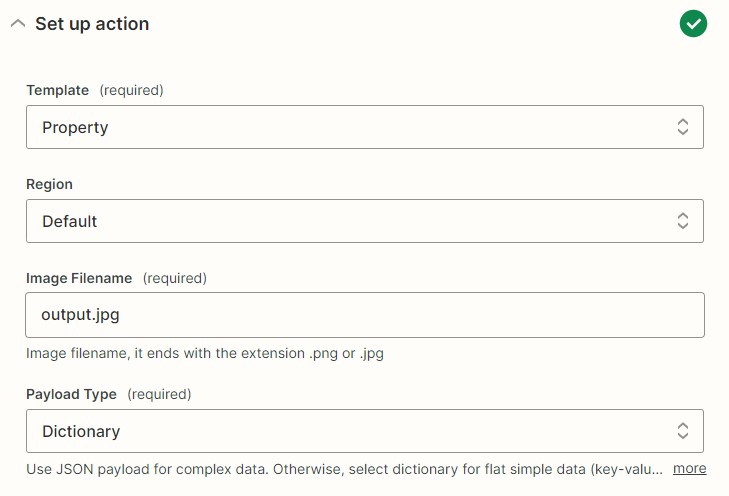The width and height of the screenshot is (729, 496).
Task: Open the Payload Type dropdown showing Dictionary
Action: click(364, 431)
